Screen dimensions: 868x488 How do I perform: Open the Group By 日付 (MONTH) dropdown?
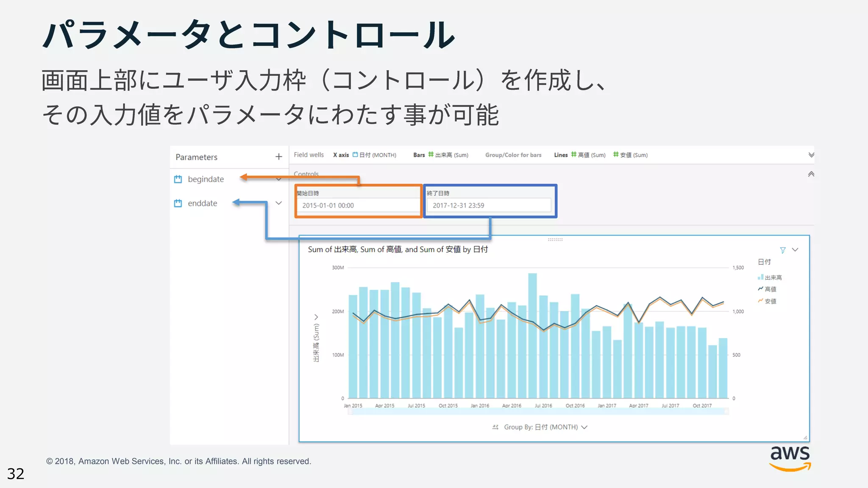584,427
